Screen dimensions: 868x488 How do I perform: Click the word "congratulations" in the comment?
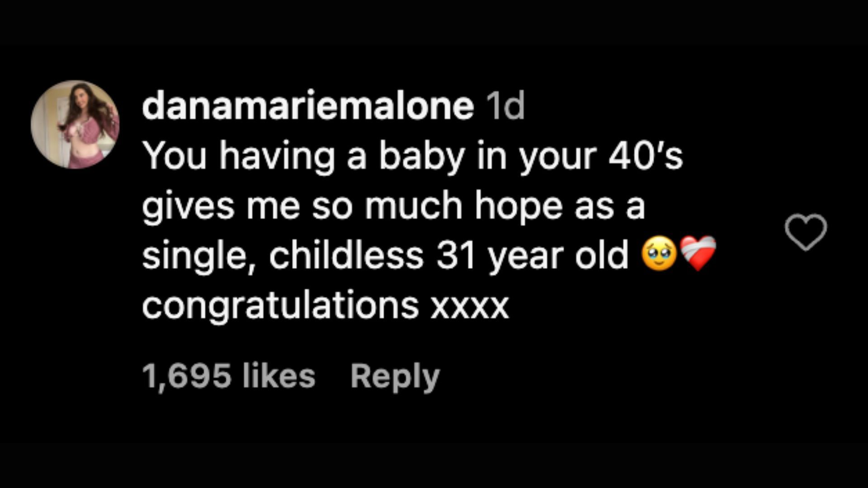point(280,305)
